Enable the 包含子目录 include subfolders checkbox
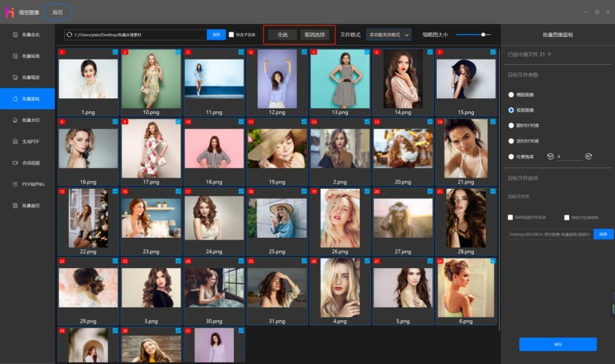Image resolution: width=615 pixels, height=364 pixels. [231, 35]
